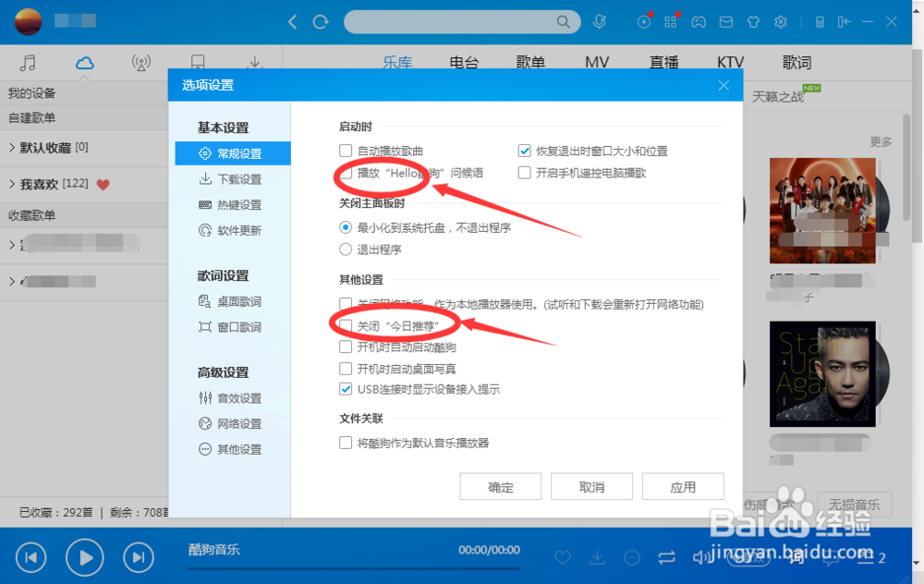Click the volume speaker icon

tap(700, 557)
